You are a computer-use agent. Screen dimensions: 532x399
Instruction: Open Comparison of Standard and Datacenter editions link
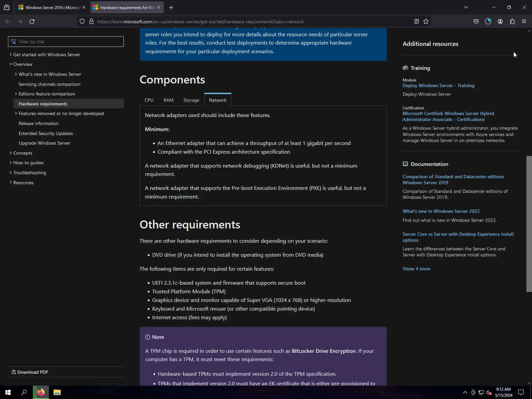click(x=453, y=180)
